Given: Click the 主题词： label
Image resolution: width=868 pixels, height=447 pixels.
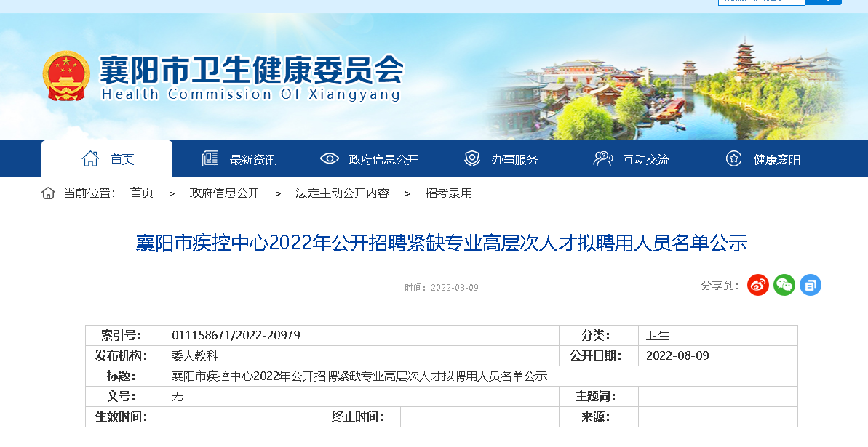Looking at the screenshot, I should 596,397.
